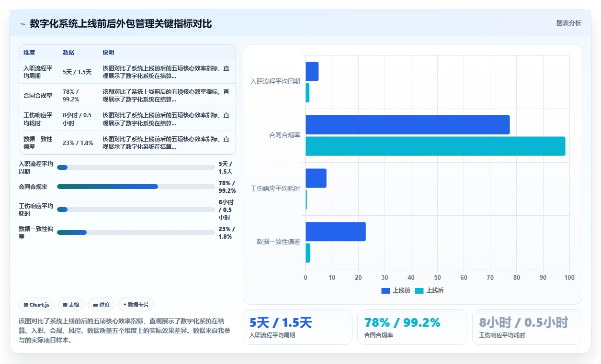Click the 数据 table column header
This screenshot has width=601, height=364.
click(x=68, y=53)
